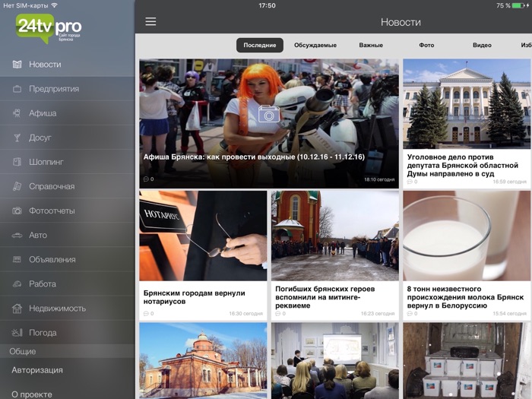
Task: Click the icon beside Работа
Action: tap(17, 284)
